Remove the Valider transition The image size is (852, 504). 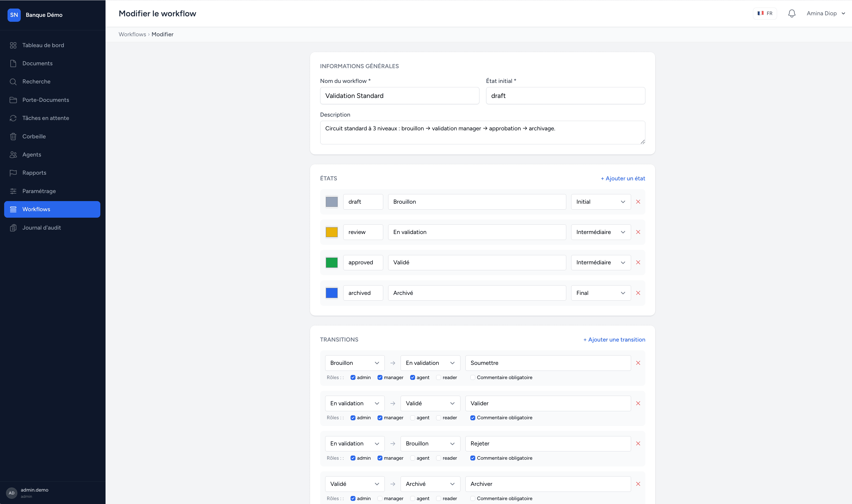tap(638, 403)
